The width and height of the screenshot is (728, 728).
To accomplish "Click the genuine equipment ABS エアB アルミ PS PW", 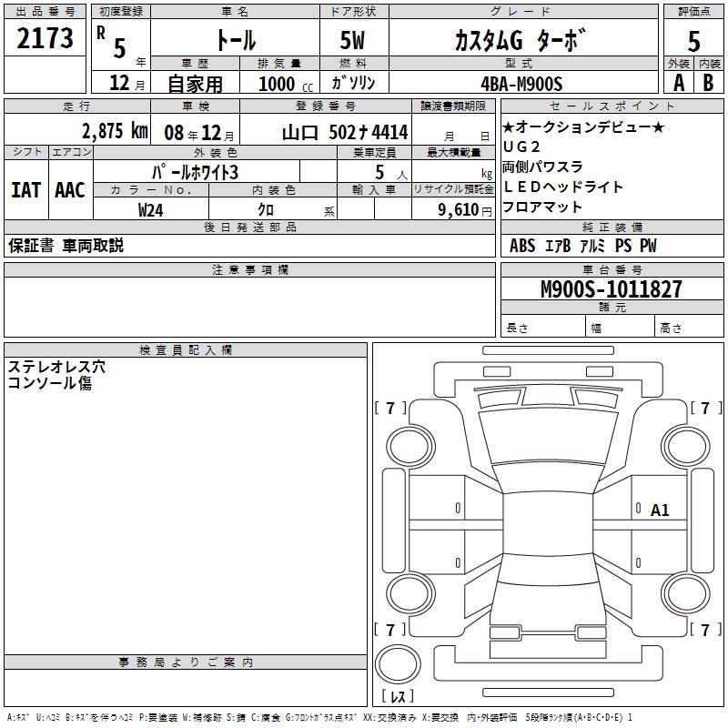I will tap(582, 245).
